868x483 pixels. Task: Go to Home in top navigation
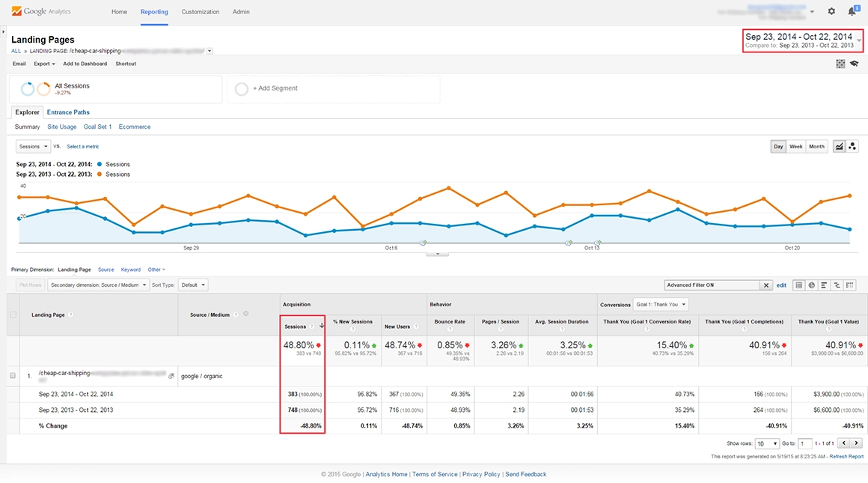(119, 12)
